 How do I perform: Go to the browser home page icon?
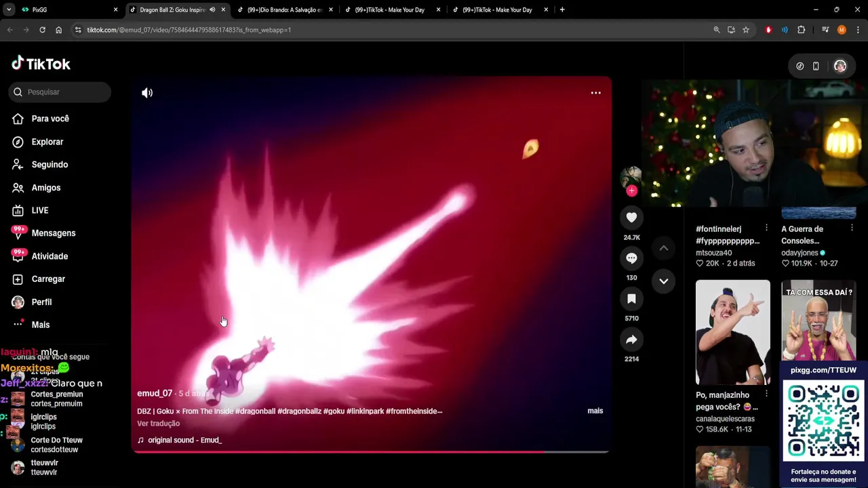click(58, 30)
